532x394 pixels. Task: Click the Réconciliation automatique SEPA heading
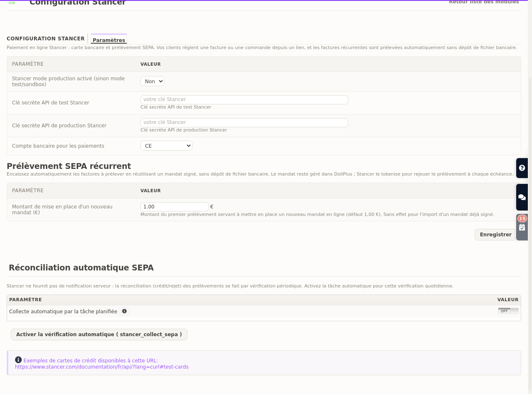coord(81,268)
